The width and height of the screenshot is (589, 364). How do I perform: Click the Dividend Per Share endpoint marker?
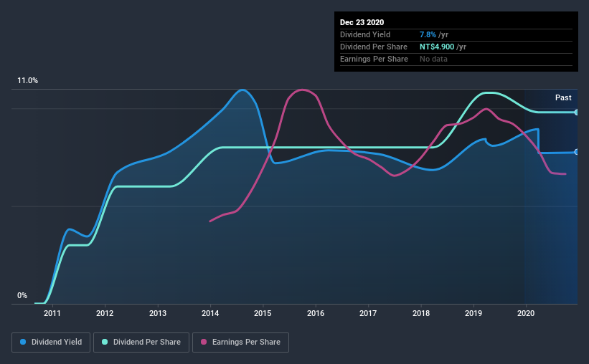pyautogui.click(x=576, y=112)
